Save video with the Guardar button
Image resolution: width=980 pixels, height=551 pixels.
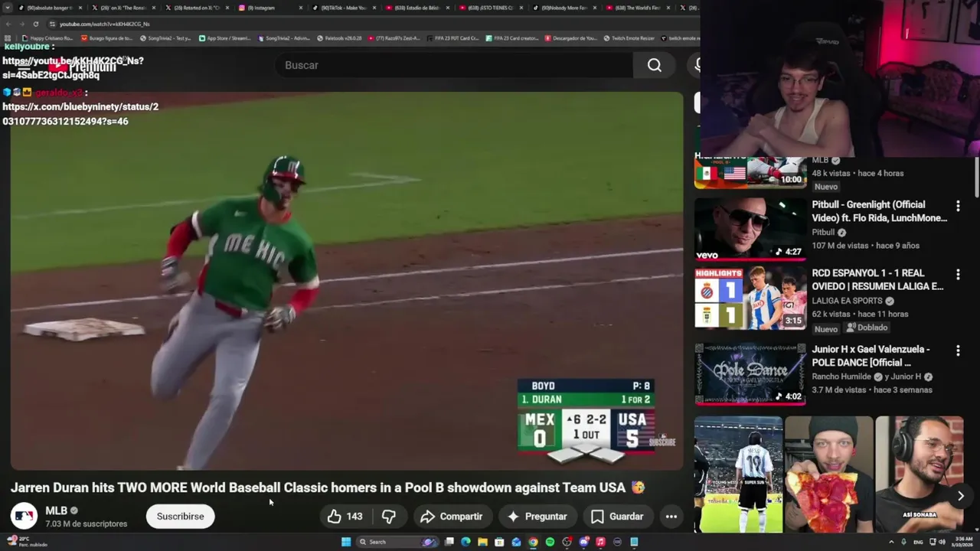617,517
